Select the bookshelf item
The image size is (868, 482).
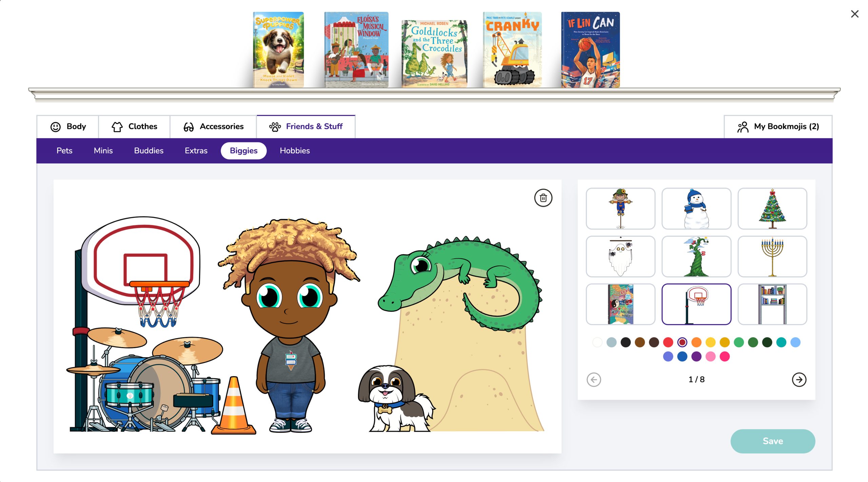click(772, 304)
